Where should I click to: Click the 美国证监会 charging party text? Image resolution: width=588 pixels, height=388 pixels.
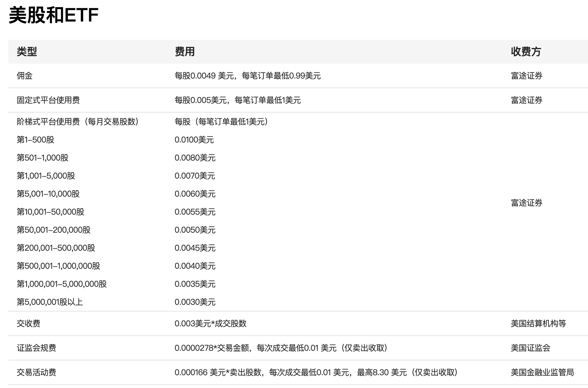[x=530, y=348]
